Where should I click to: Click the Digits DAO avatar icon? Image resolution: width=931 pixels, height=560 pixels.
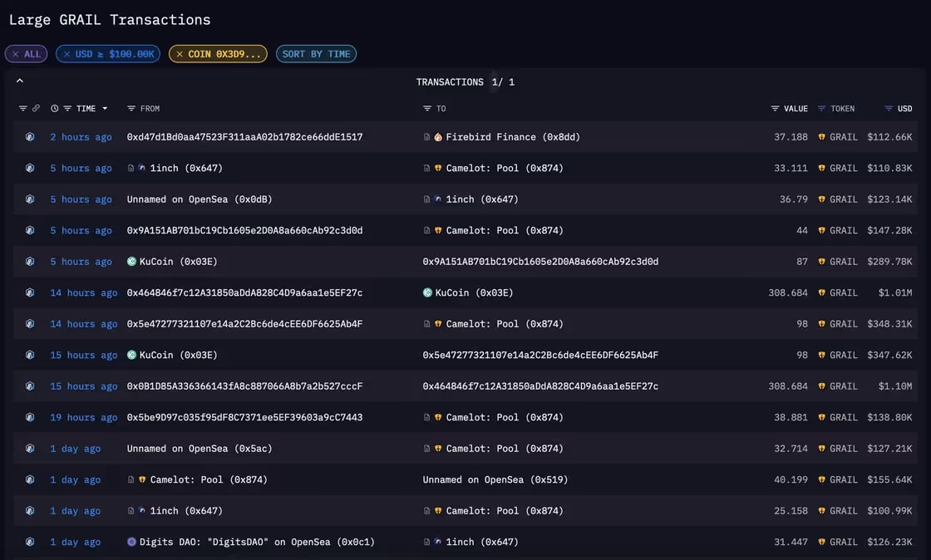(x=132, y=542)
